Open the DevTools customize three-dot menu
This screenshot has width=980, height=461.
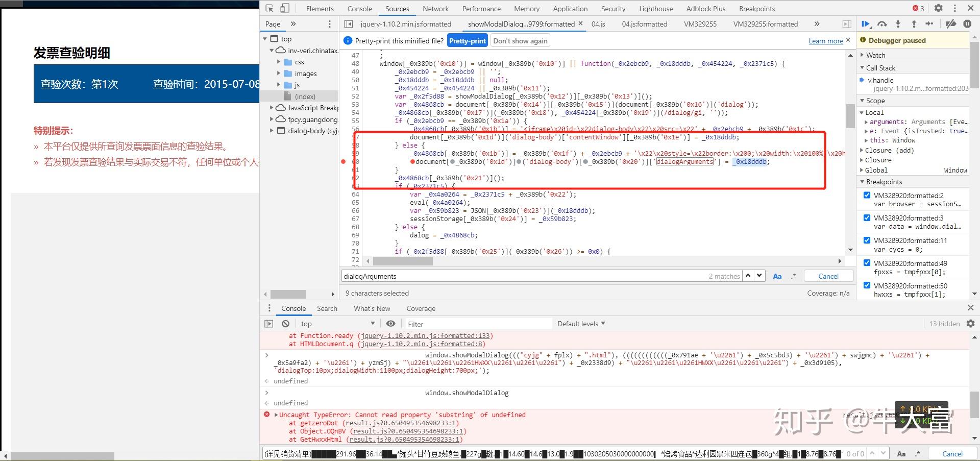pos(954,8)
